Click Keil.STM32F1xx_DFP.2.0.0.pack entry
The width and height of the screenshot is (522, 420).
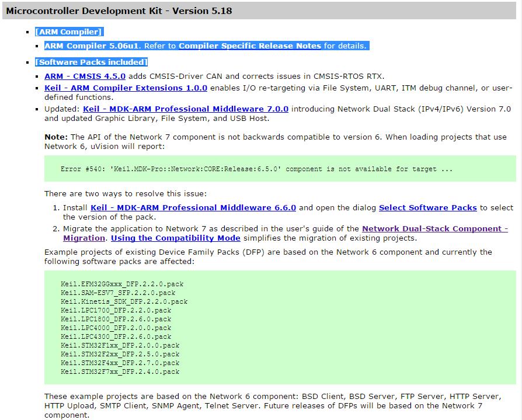(120, 345)
